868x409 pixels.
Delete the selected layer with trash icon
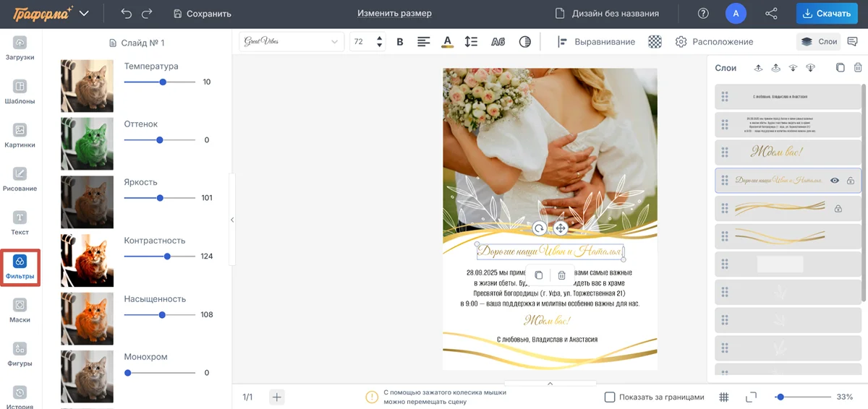tap(858, 68)
